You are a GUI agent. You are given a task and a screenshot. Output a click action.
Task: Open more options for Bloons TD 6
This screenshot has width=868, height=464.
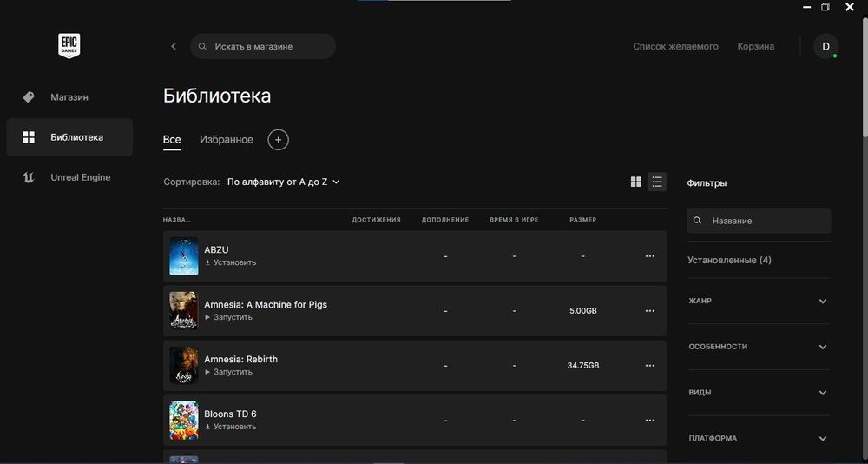649,421
